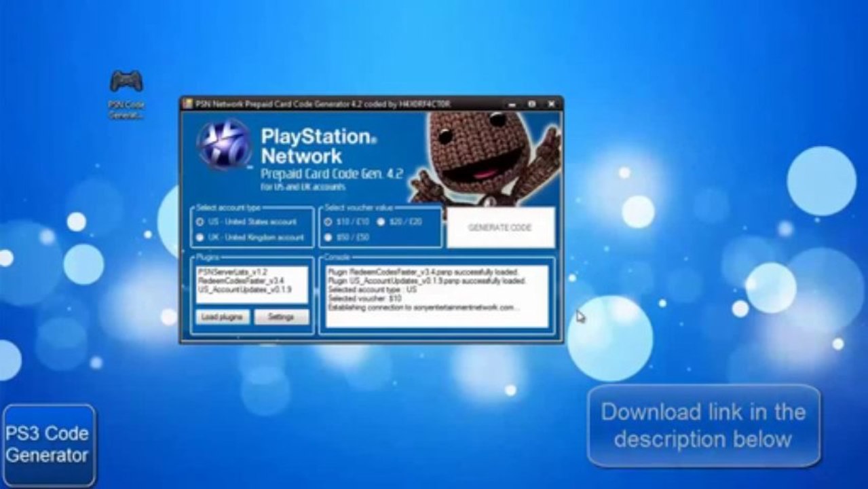Viewport: 868px width, 489px height.
Task: Click the Load plugins button
Action: (222, 317)
